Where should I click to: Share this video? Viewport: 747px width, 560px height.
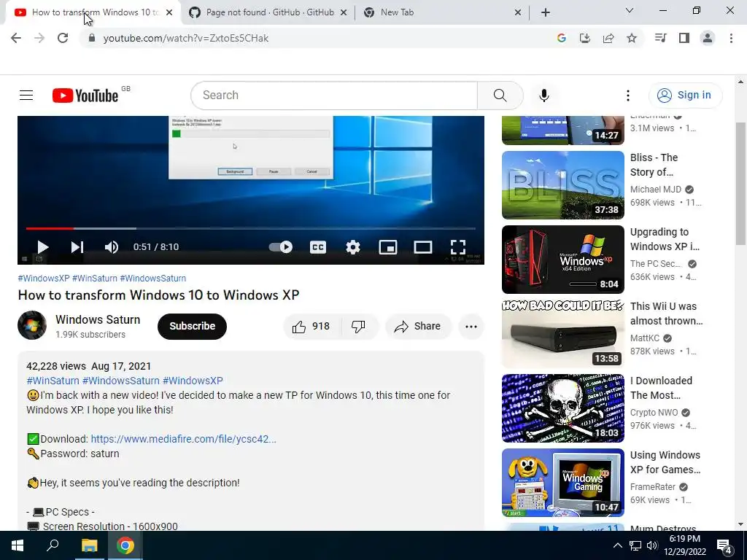(x=418, y=326)
